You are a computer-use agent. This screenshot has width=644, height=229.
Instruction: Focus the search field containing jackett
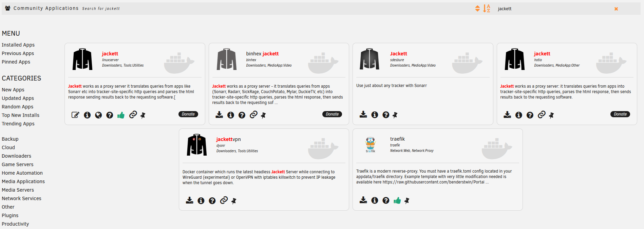point(553,9)
